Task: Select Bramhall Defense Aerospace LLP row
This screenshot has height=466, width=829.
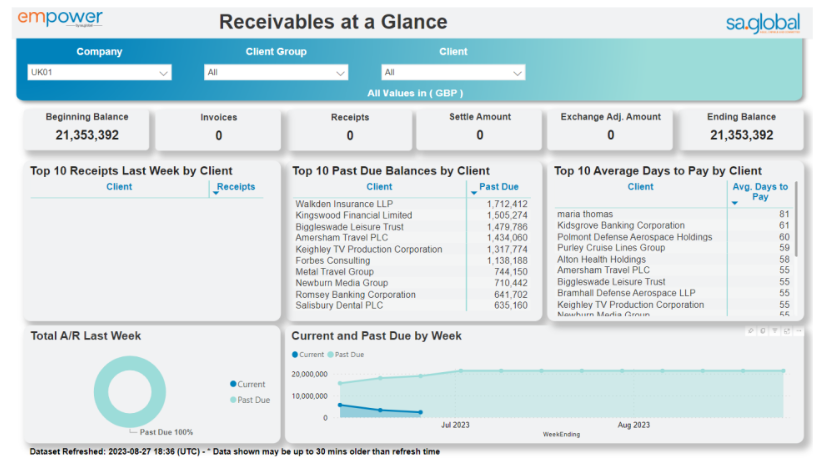Action: point(673,293)
